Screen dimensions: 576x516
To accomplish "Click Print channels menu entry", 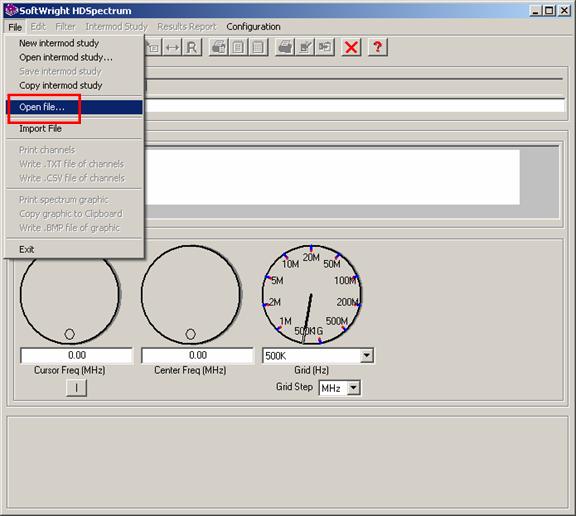I will pyautogui.click(x=47, y=150).
